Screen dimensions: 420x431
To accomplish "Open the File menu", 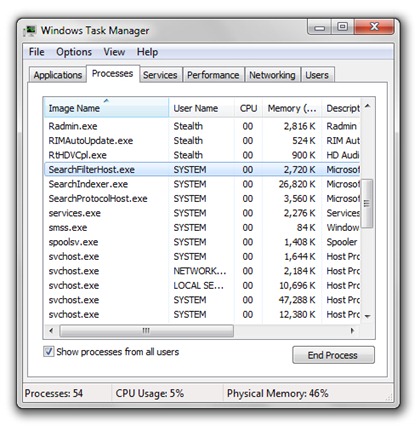I will click(x=36, y=52).
